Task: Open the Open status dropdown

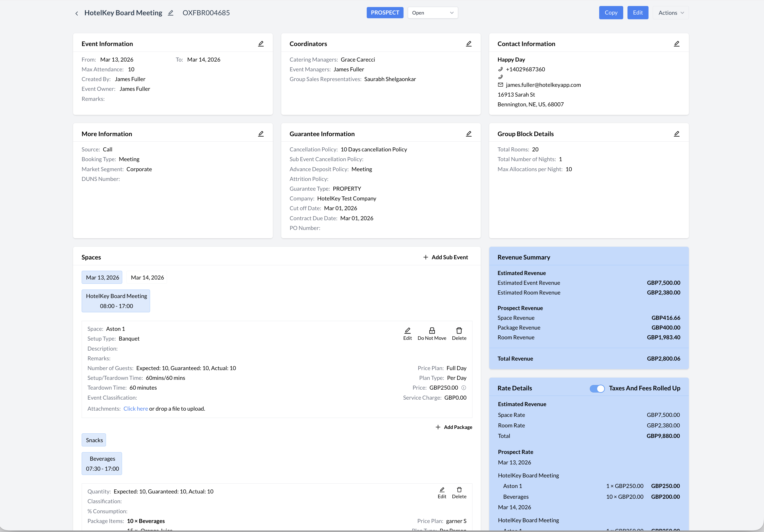Action: click(x=433, y=13)
